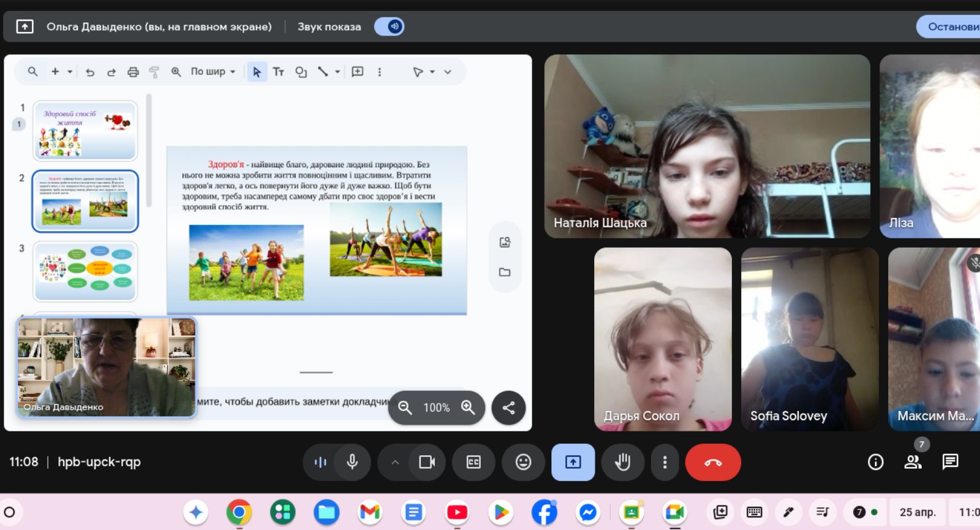Screen dimensions: 980x530
Task: Open Chrome from the shelf
Action: pyautogui.click(x=239, y=512)
